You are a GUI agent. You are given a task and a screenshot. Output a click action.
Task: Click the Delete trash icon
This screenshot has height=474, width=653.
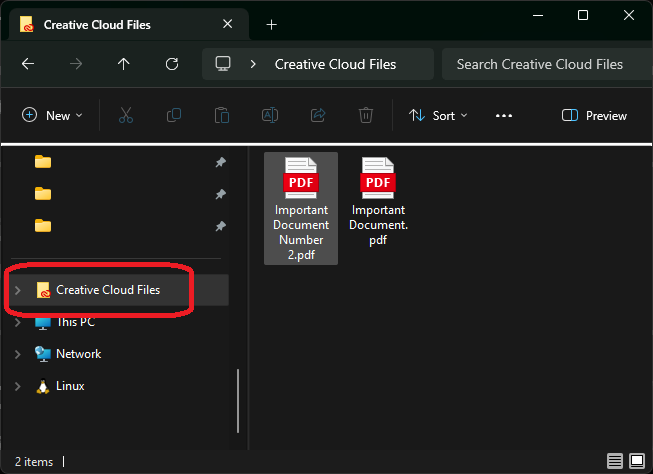366,115
